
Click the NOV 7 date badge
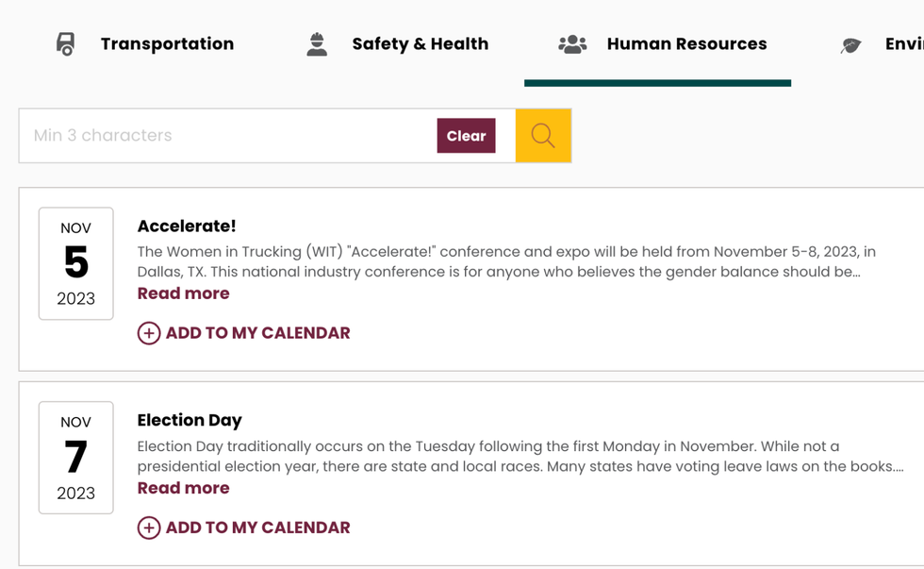pos(75,458)
